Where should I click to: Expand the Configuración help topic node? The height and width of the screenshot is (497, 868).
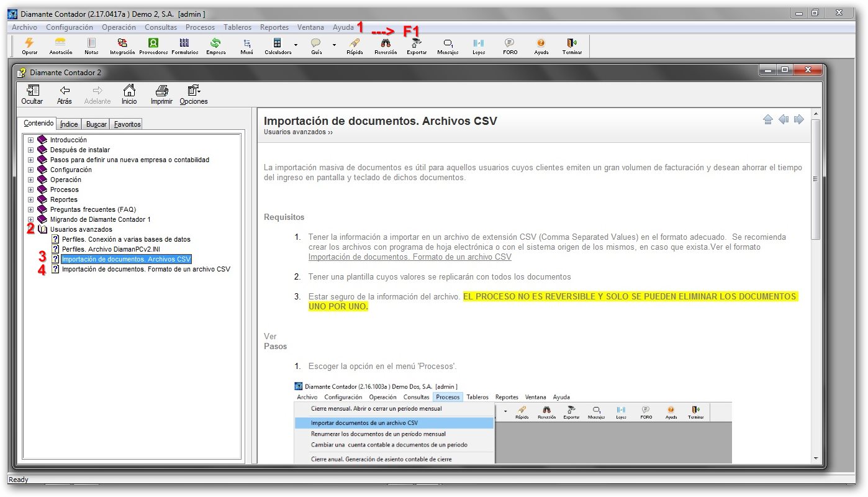coord(30,170)
